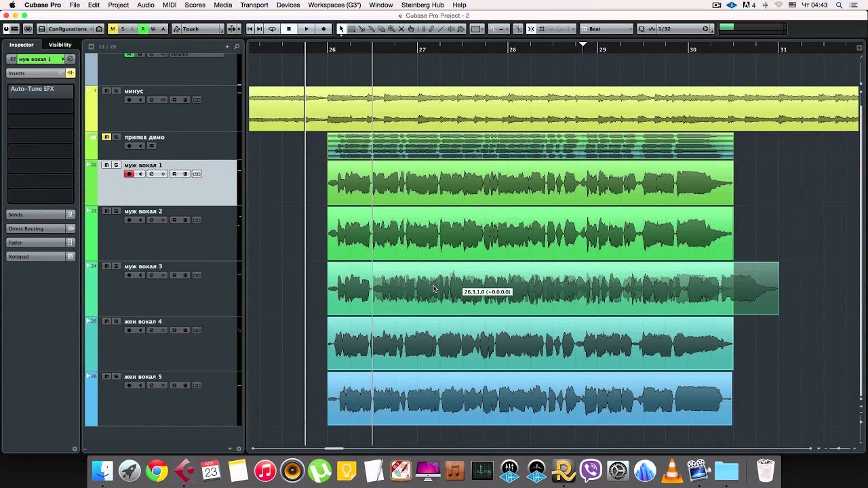Click the horizontal scrollbar thumb
Image resolution: width=868 pixels, height=488 pixels.
point(334,448)
